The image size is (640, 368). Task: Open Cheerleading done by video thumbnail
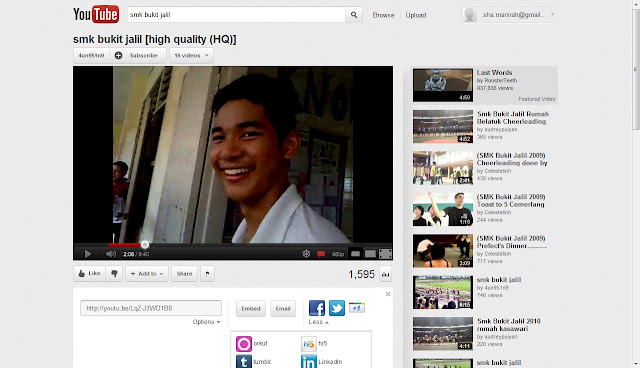[442, 168]
